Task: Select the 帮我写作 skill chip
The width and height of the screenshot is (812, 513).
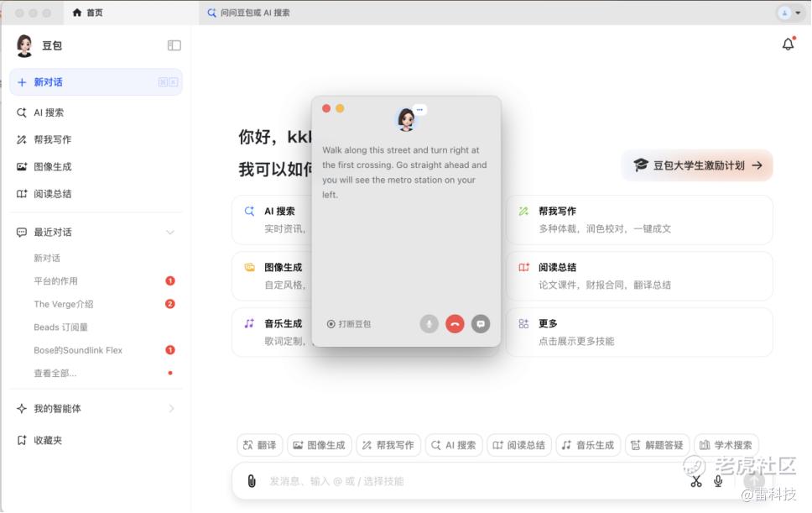Action: coord(388,445)
